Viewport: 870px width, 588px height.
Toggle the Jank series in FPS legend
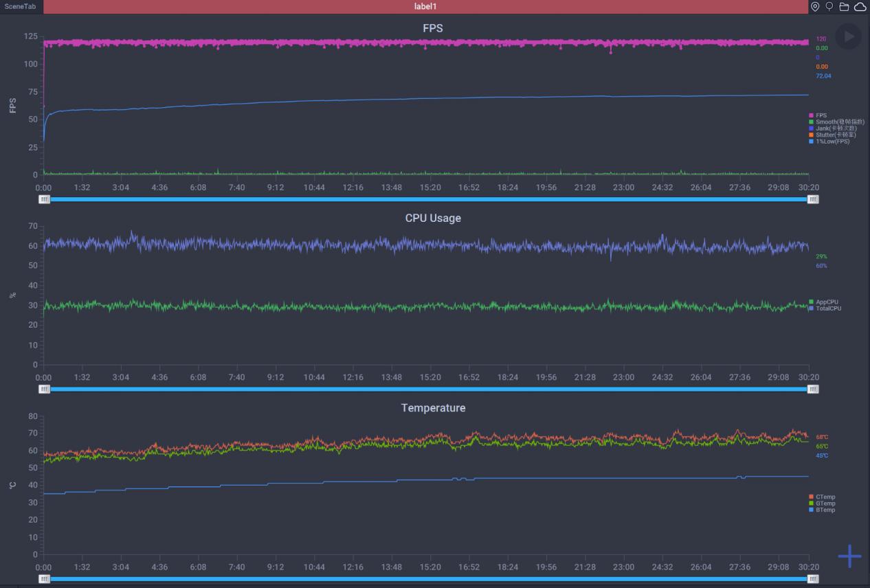[832, 128]
